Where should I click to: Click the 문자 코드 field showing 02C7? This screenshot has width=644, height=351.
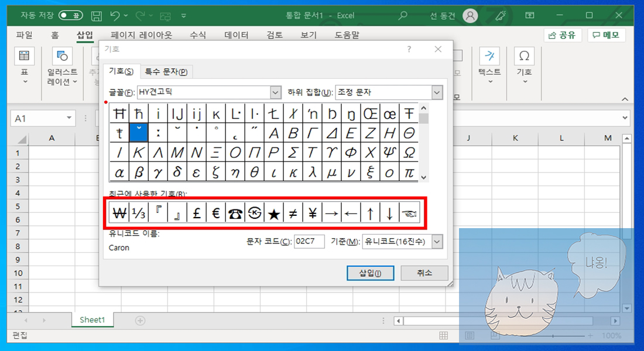pyautogui.click(x=309, y=242)
